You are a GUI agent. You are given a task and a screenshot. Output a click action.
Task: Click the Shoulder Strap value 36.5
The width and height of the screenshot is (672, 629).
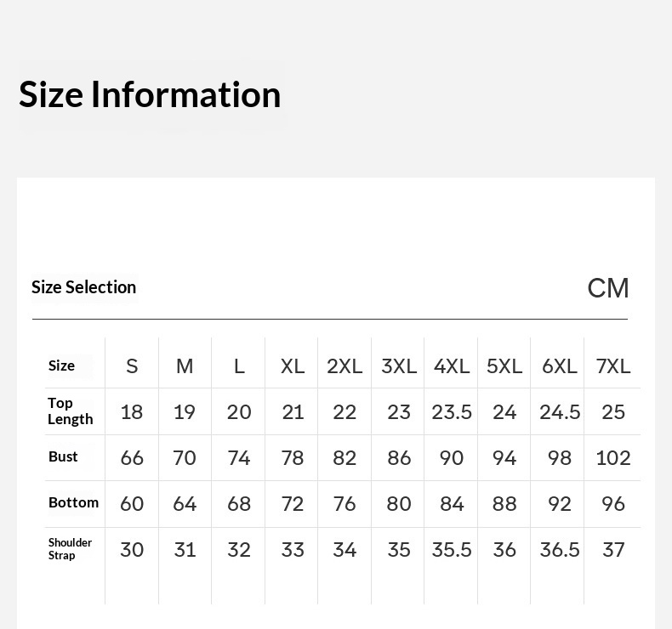click(x=560, y=549)
